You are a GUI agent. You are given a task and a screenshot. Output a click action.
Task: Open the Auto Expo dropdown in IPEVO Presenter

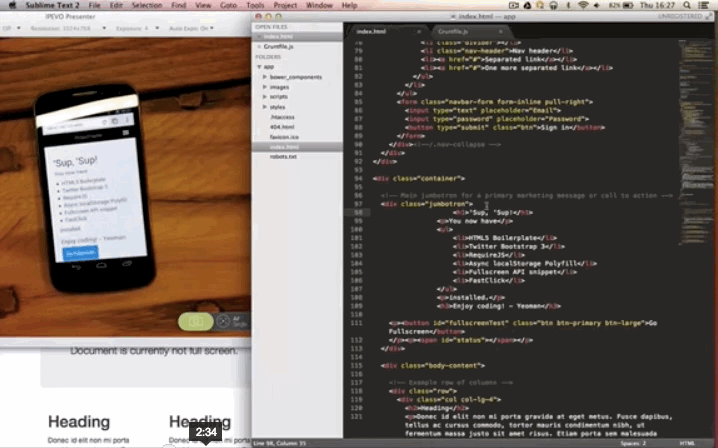tap(191, 28)
